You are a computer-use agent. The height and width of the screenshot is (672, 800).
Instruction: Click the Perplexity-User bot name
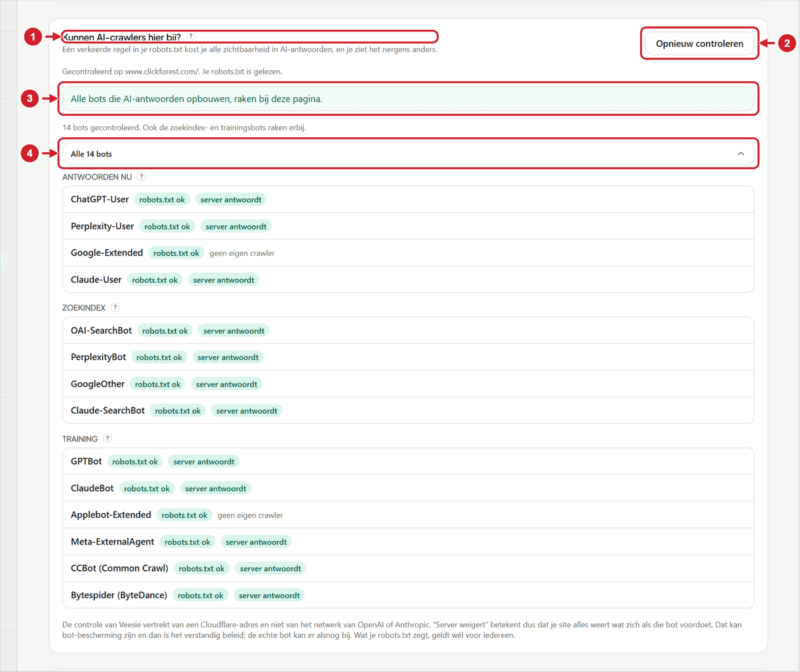pos(102,226)
